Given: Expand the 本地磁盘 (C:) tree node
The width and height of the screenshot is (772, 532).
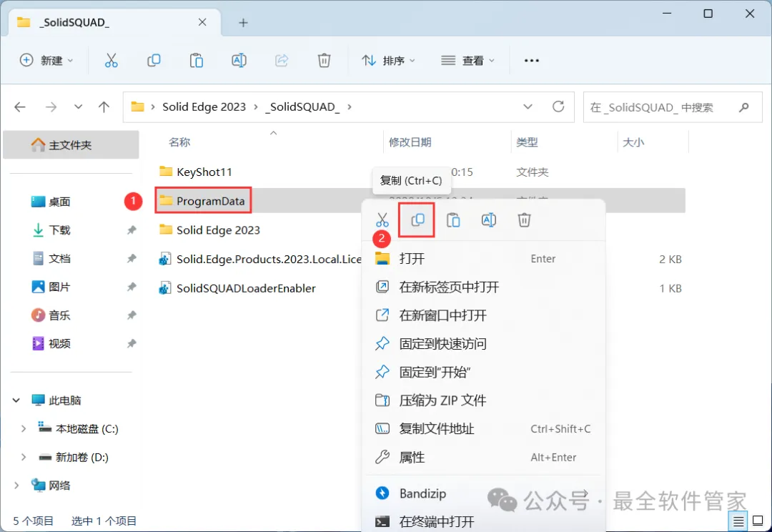Looking at the screenshot, I should click(23, 429).
